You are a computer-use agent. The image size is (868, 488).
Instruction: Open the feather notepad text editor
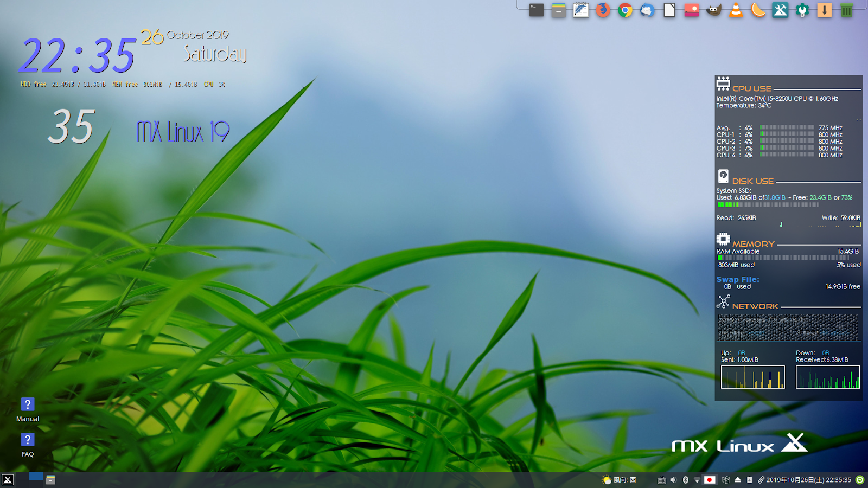(x=581, y=10)
